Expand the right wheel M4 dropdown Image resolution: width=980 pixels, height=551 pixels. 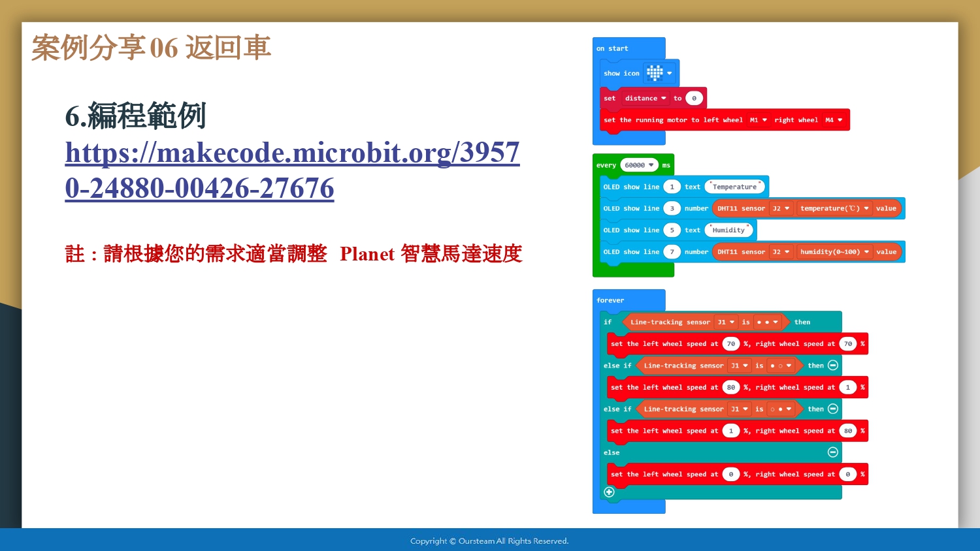[834, 120]
